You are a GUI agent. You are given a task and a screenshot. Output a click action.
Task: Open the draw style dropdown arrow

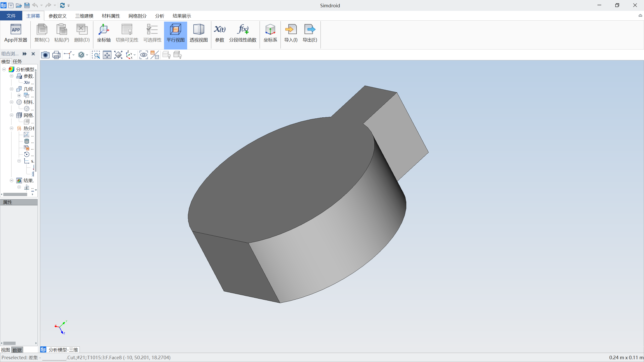(87, 55)
